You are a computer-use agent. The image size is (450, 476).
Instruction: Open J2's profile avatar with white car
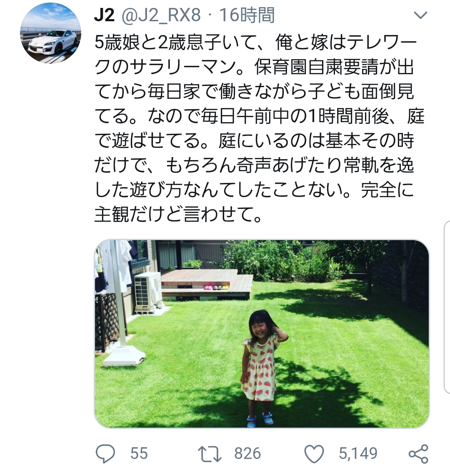[x=51, y=33]
